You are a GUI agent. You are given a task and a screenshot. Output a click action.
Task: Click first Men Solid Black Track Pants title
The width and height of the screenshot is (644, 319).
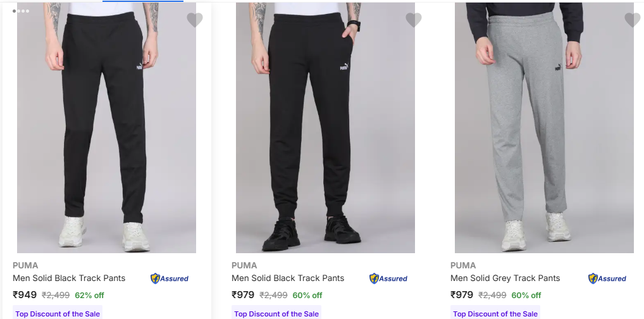pos(69,278)
